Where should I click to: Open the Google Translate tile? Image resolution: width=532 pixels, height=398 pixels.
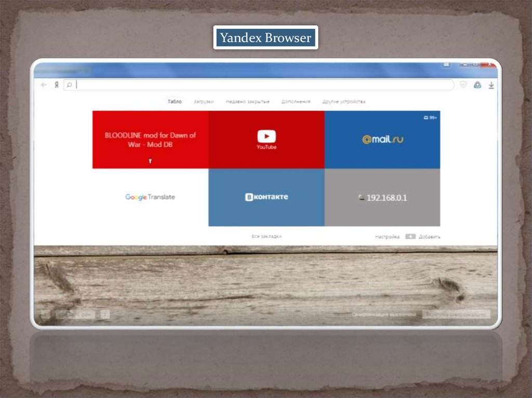point(150,197)
